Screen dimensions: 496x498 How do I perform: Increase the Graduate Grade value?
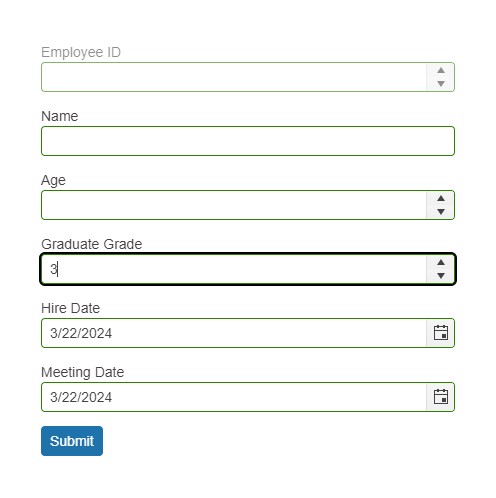[x=441, y=262]
